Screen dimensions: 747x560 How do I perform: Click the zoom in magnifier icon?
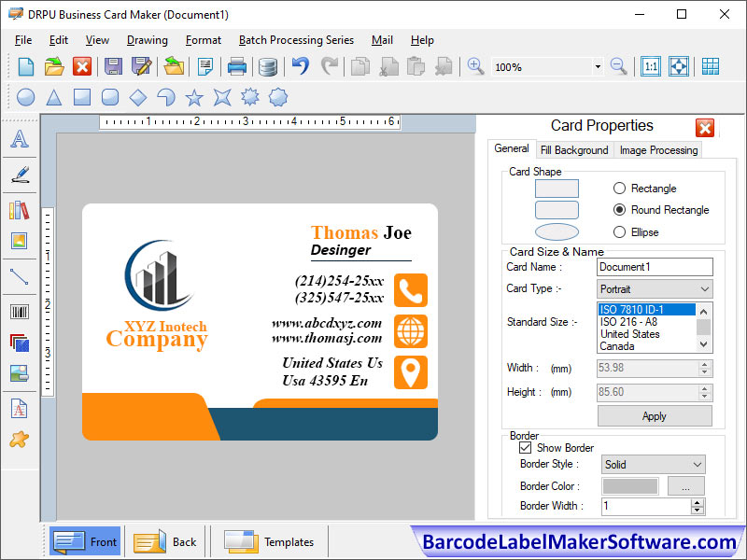(x=475, y=66)
